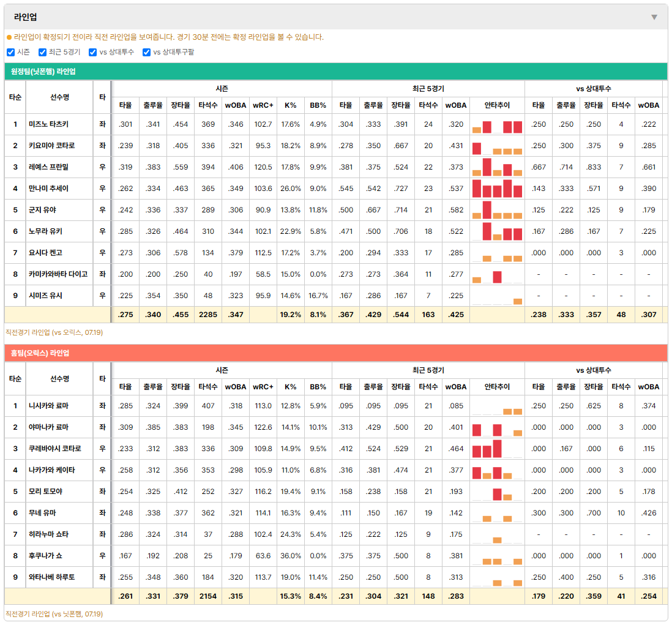Click 만나미 추세이's hit trend bar chart
The width and height of the screenshot is (672, 625).
497,189
